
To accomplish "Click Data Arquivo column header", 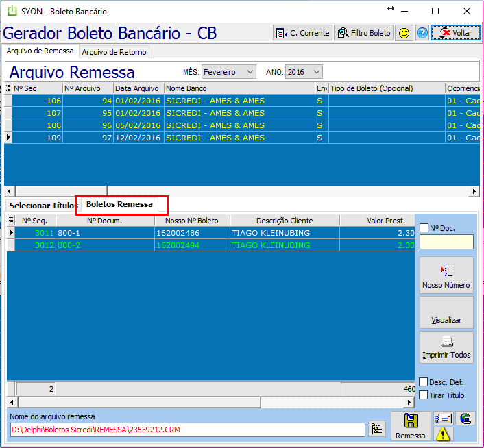I will click(x=139, y=88).
